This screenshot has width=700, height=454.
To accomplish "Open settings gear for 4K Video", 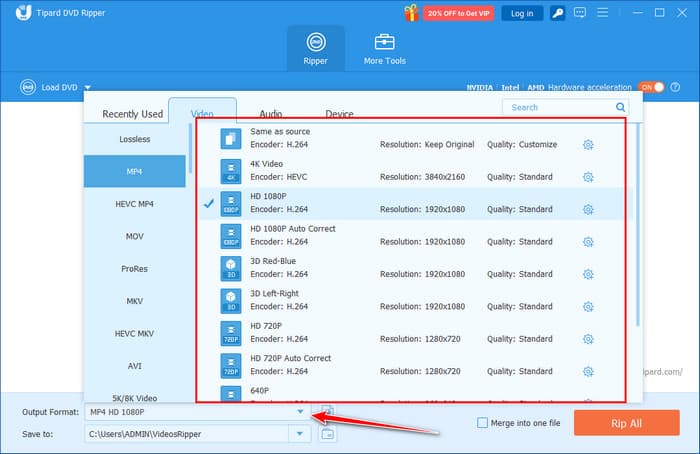I will pyautogui.click(x=588, y=177).
